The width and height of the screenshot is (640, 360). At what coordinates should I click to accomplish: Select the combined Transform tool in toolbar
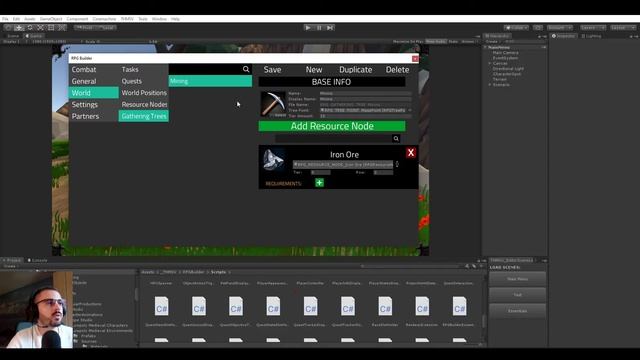point(62,27)
